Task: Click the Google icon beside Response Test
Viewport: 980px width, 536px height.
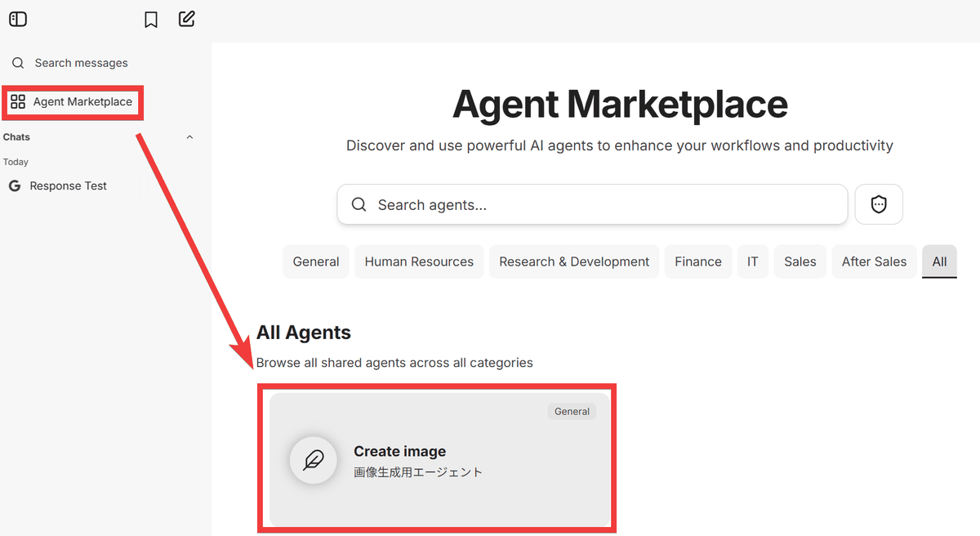Action: (x=15, y=186)
